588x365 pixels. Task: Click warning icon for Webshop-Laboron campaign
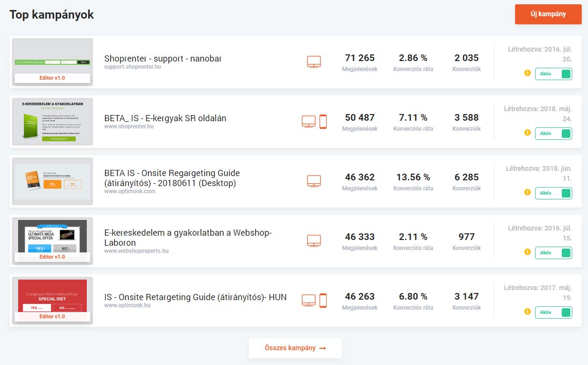(527, 252)
